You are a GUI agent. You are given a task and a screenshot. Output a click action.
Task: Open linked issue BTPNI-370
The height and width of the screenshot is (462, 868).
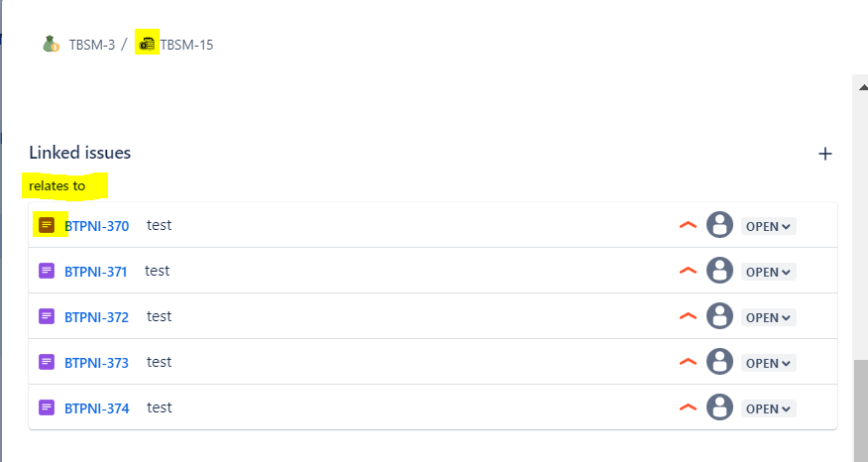(x=97, y=226)
